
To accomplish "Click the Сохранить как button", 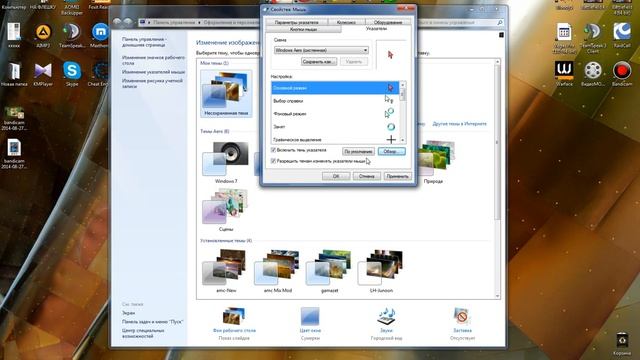I will click(x=319, y=62).
